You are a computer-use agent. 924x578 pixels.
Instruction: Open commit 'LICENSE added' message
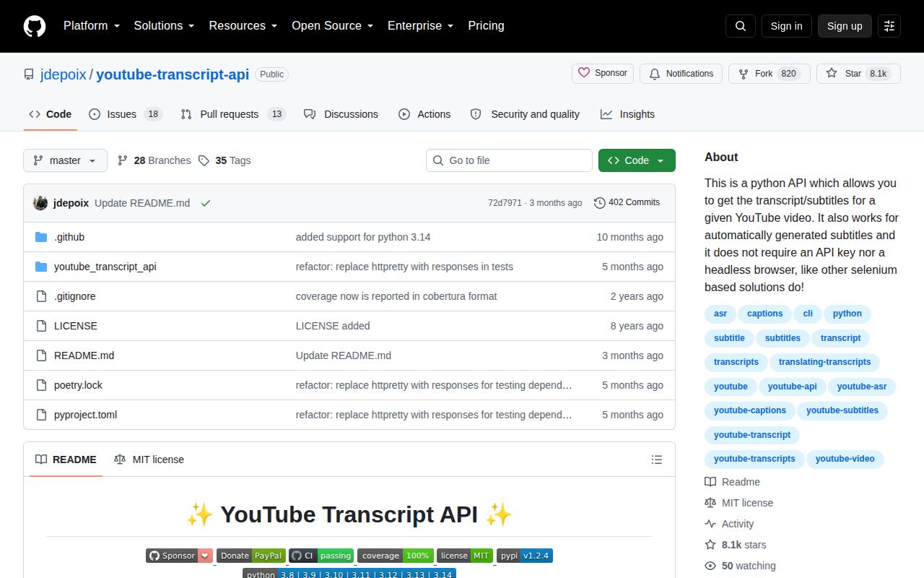(x=333, y=326)
